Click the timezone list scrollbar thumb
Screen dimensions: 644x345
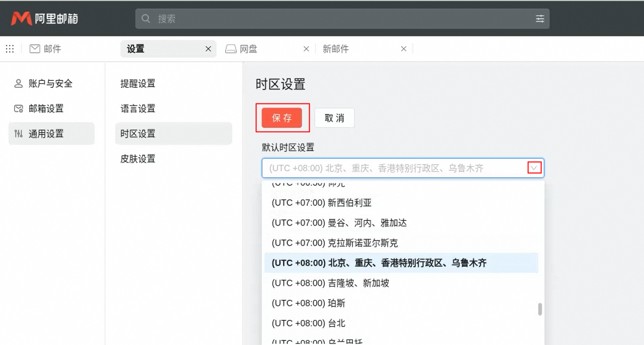[540, 309]
